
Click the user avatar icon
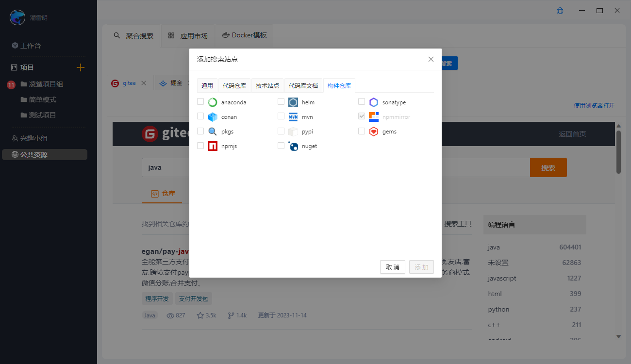pos(17,17)
